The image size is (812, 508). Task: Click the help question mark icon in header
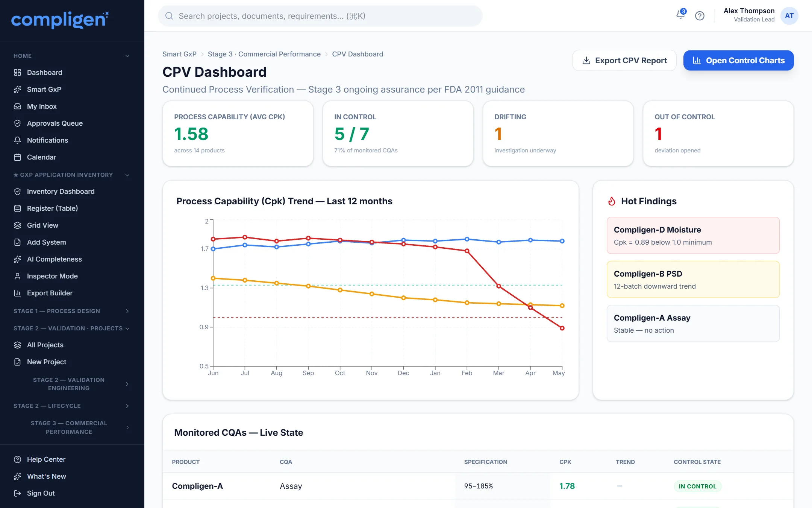click(x=700, y=16)
